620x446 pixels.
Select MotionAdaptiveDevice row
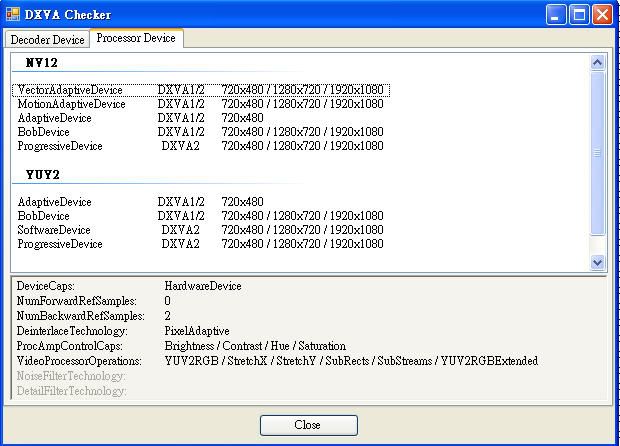(x=201, y=104)
